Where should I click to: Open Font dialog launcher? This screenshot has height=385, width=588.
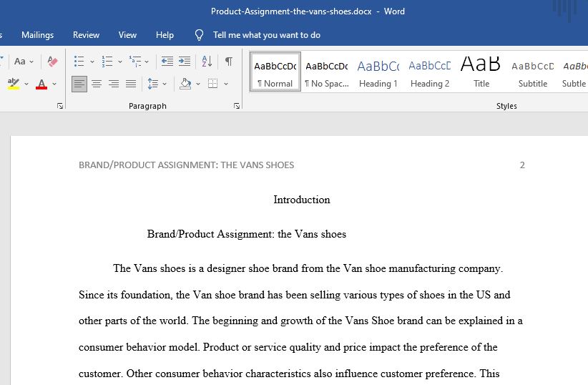click(60, 106)
